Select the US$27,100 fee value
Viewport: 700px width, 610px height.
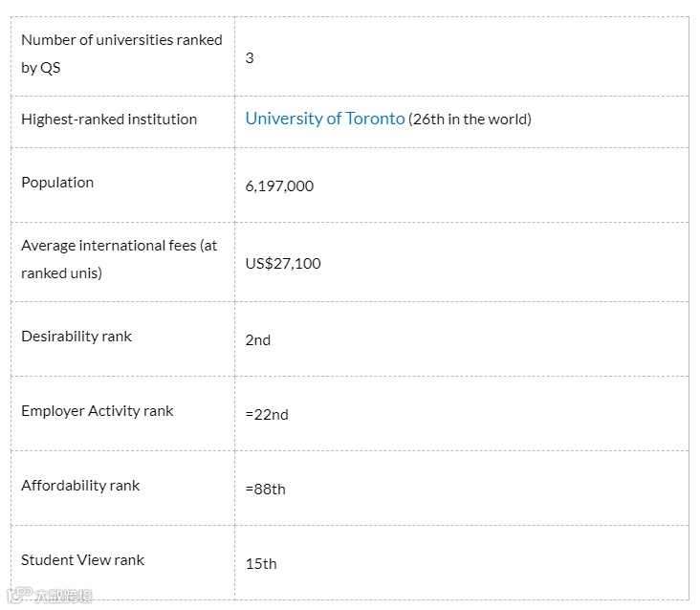coord(283,263)
